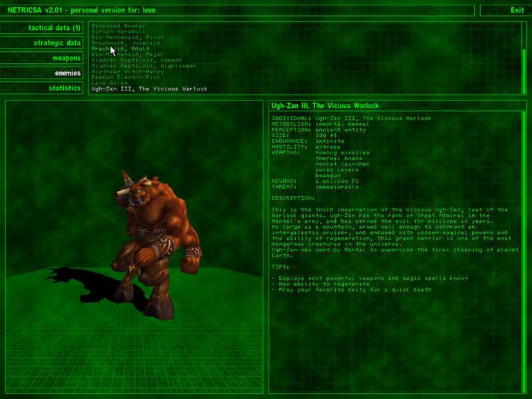Click the NETRICSA v2.01 title text
The height and width of the screenshot is (399, 532).
(81, 10)
